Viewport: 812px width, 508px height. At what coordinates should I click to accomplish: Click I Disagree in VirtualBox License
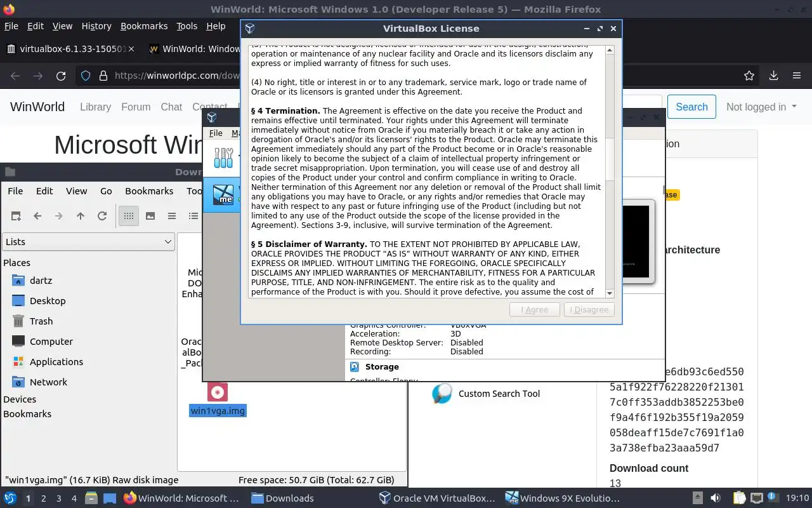(589, 310)
